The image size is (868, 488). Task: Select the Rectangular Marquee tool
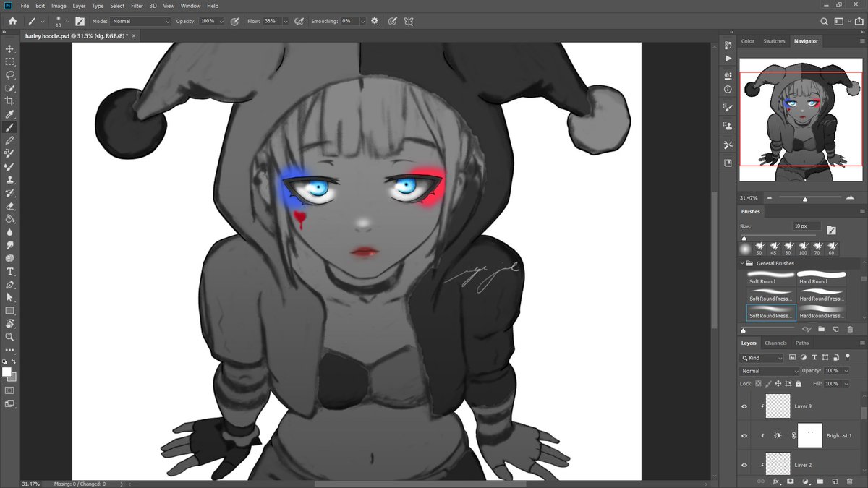click(10, 61)
